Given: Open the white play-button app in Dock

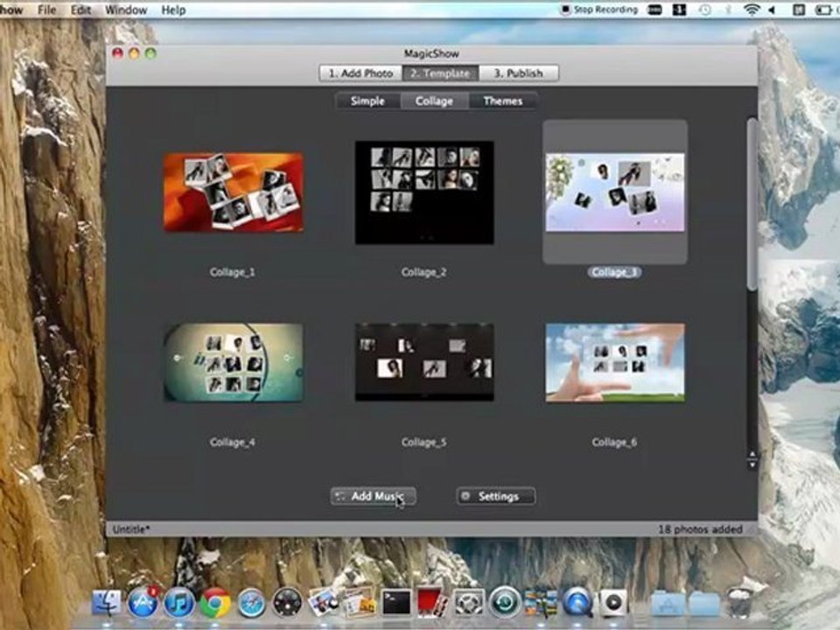Looking at the screenshot, I should pyautogui.click(x=614, y=603).
